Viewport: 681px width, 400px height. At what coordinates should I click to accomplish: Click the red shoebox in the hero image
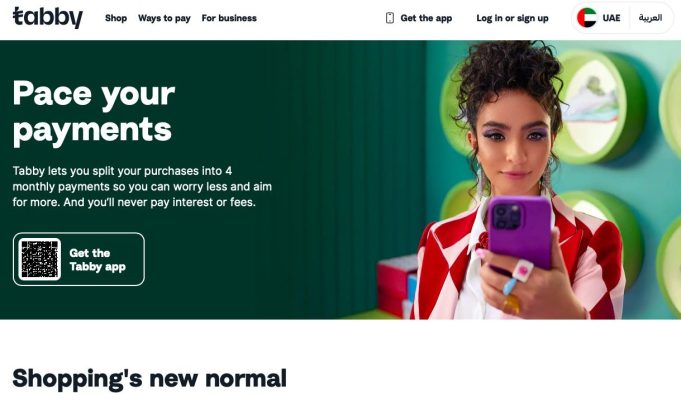pos(396,282)
